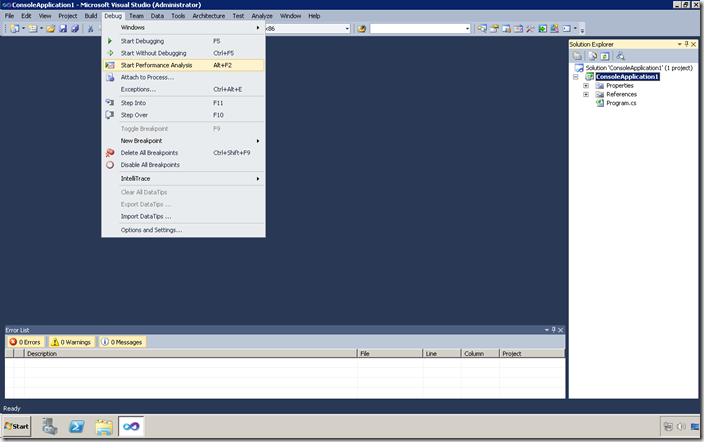Viewport: 704px width, 442px height.
Task: Click the Save All toolbar icon
Action: tap(75, 28)
